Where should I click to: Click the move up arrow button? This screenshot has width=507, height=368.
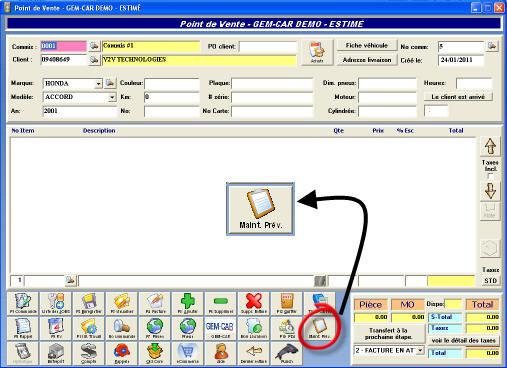[x=490, y=146]
